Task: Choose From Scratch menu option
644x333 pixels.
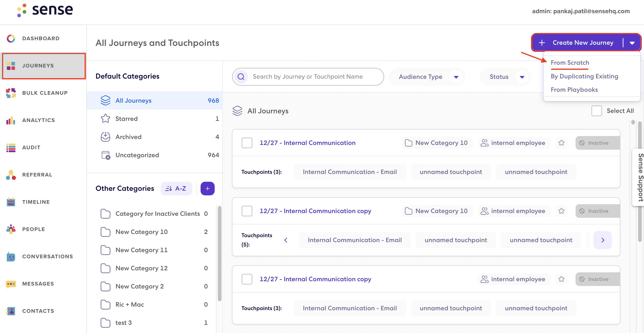Action: click(570, 63)
